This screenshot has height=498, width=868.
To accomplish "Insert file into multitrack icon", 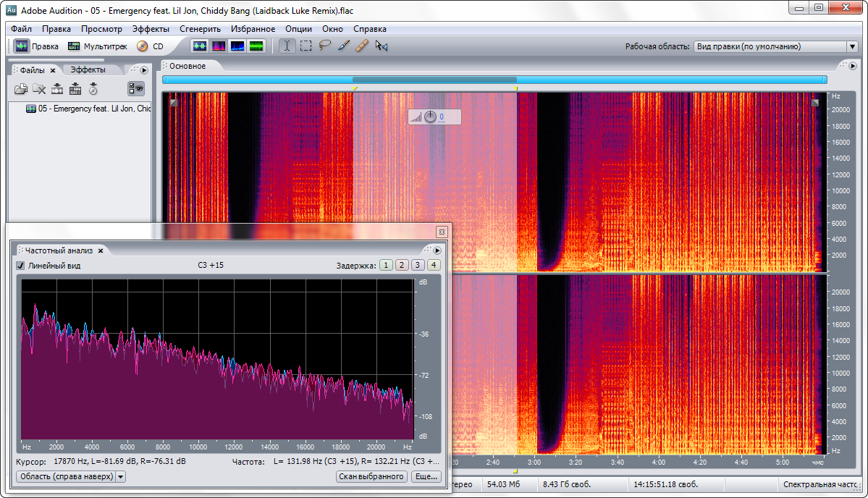I will point(75,88).
